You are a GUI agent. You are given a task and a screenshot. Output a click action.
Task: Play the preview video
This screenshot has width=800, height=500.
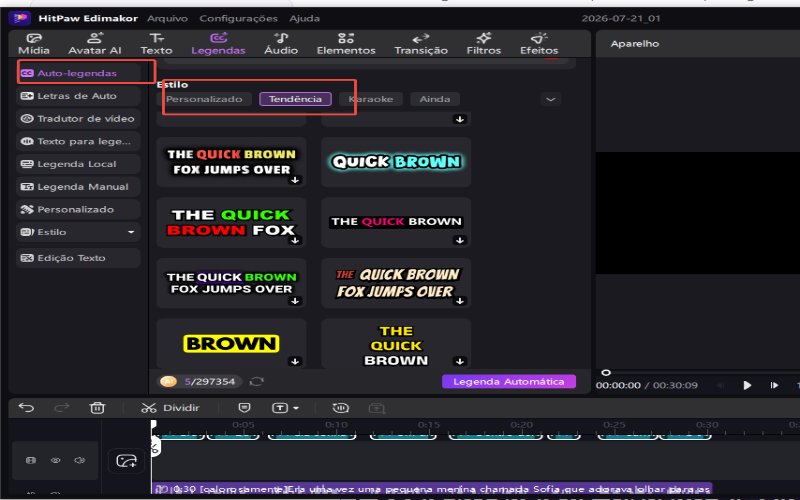[x=747, y=385]
